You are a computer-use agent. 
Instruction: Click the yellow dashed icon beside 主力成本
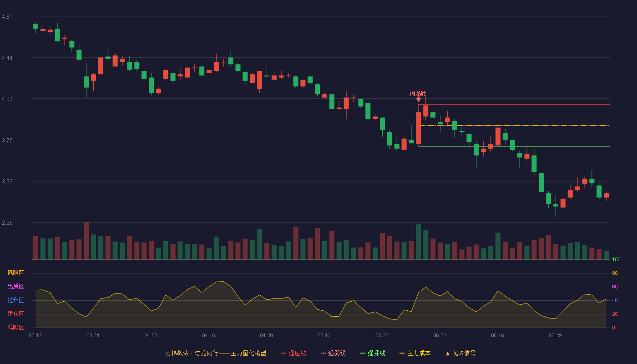click(x=402, y=353)
